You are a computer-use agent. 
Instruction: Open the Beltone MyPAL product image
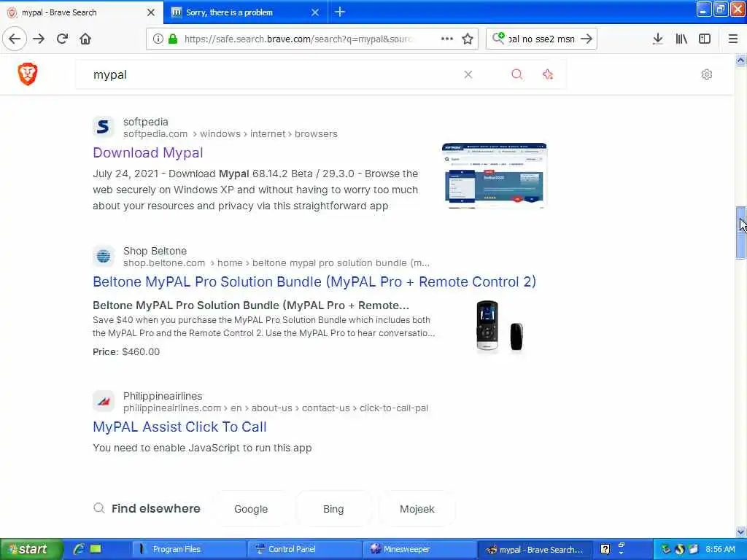[x=500, y=327]
